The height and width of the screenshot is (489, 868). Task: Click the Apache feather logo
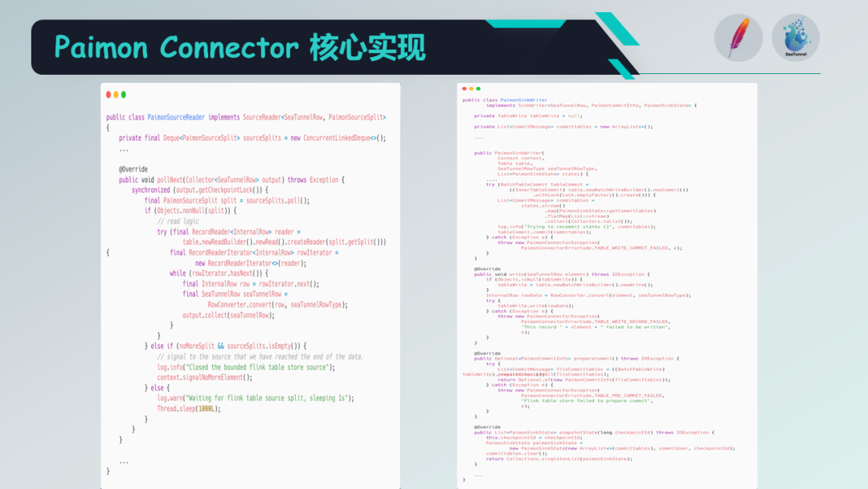[x=738, y=38]
